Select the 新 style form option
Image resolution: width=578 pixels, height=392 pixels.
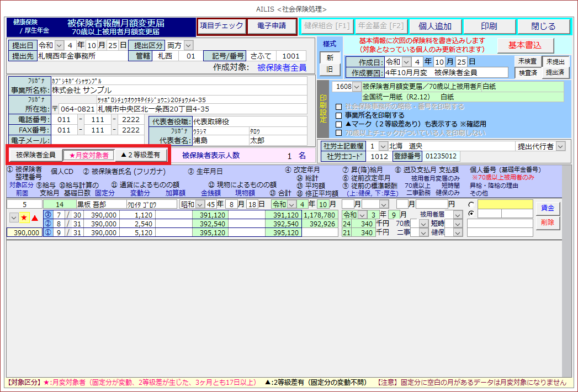click(330, 57)
